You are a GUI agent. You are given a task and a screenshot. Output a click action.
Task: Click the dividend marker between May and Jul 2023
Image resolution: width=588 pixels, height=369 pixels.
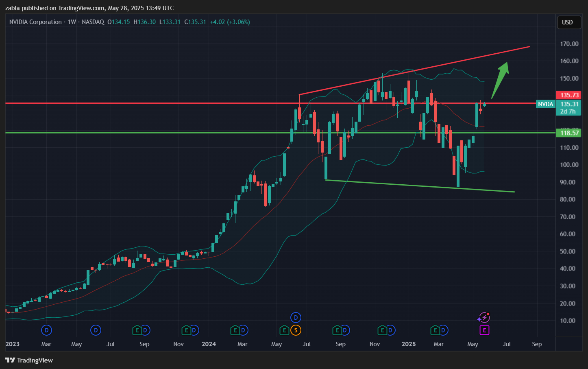pyautogui.click(x=96, y=330)
